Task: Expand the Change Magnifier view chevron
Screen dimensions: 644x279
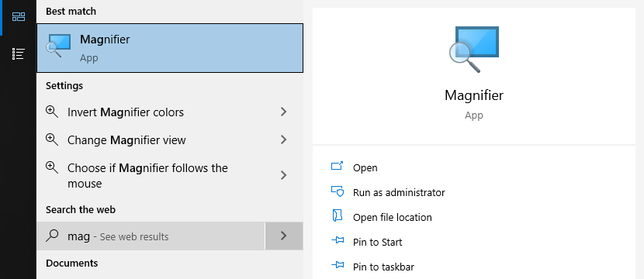Action: coord(283,139)
